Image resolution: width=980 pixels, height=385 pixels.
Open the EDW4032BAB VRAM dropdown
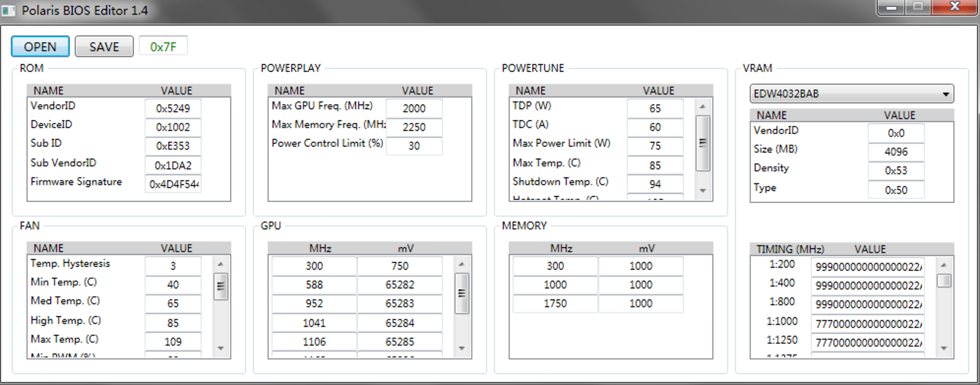pyautogui.click(x=851, y=94)
